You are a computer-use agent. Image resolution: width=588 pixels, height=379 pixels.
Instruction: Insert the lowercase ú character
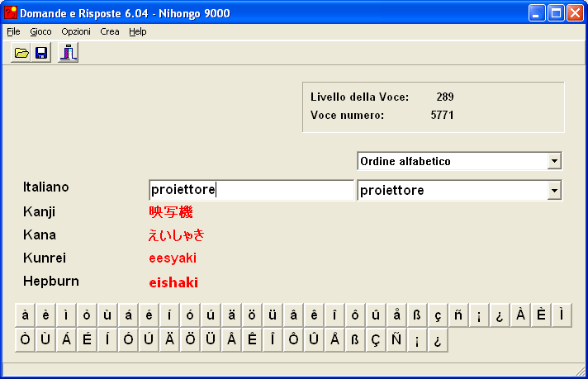[x=211, y=315]
